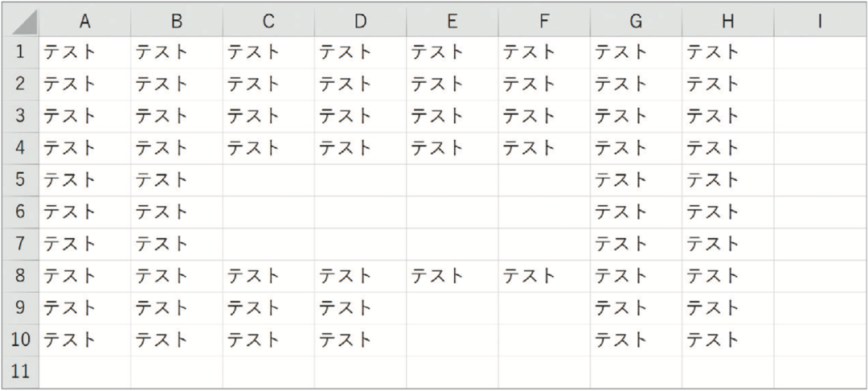
Task: Click cell B6 containing テスト
Action: [x=177, y=212]
